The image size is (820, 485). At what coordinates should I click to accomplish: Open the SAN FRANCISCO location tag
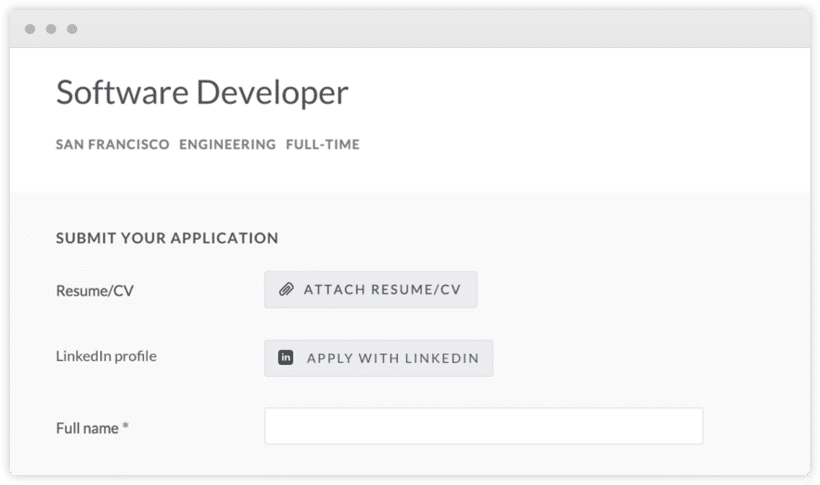(x=112, y=144)
